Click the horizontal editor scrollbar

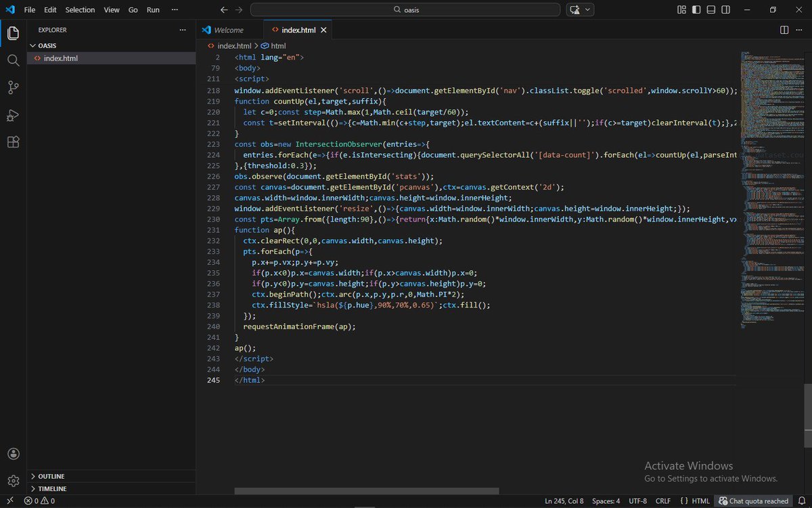367,490
